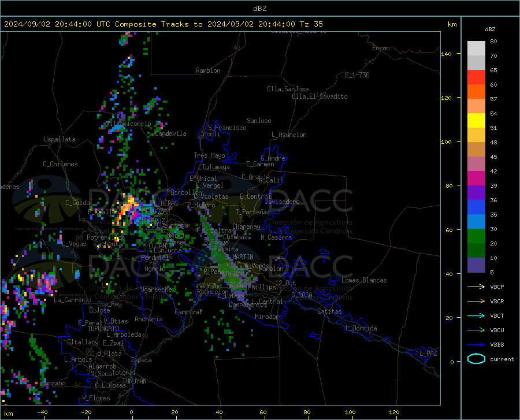The image size is (520, 420).
Task: Select the red legend swatch below 65
Action: pos(476,77)
